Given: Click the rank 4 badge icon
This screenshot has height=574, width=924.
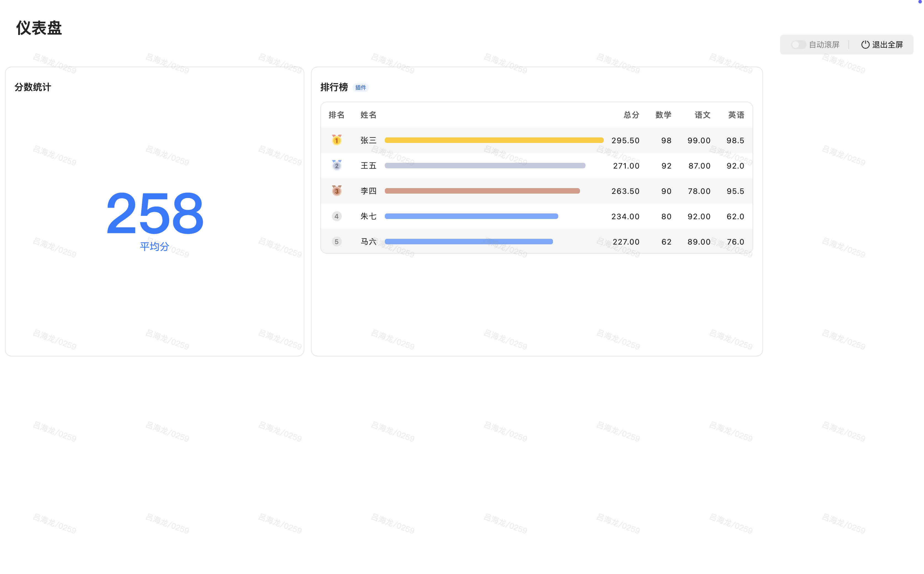Looking at the screenshot, I should [337, 216].
